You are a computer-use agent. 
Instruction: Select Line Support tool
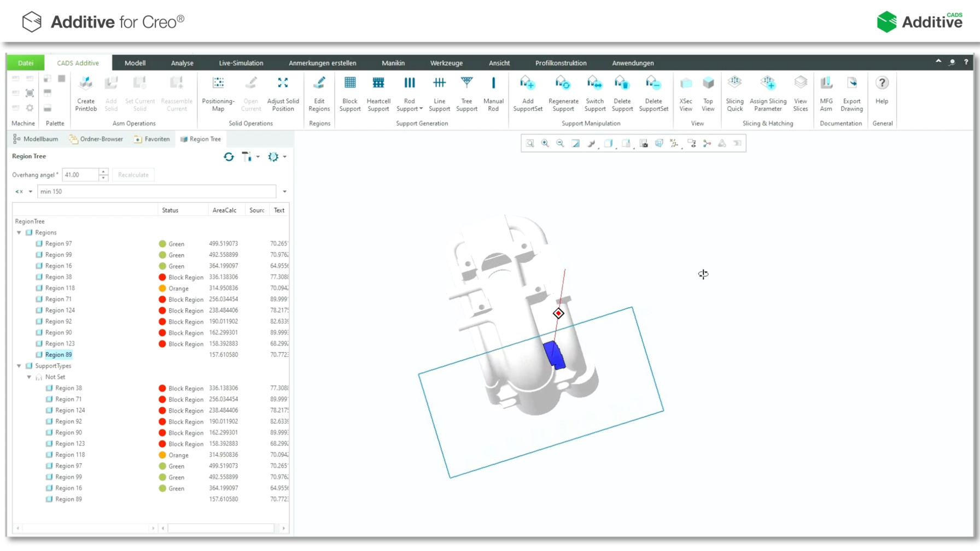point(439,94)
